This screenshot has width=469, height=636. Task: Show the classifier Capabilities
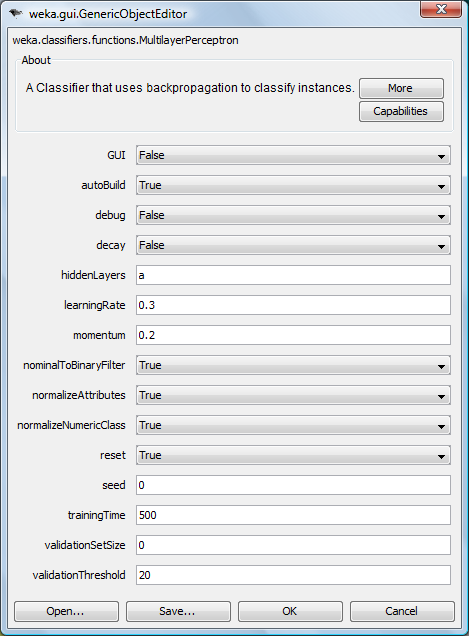[401, 112]
